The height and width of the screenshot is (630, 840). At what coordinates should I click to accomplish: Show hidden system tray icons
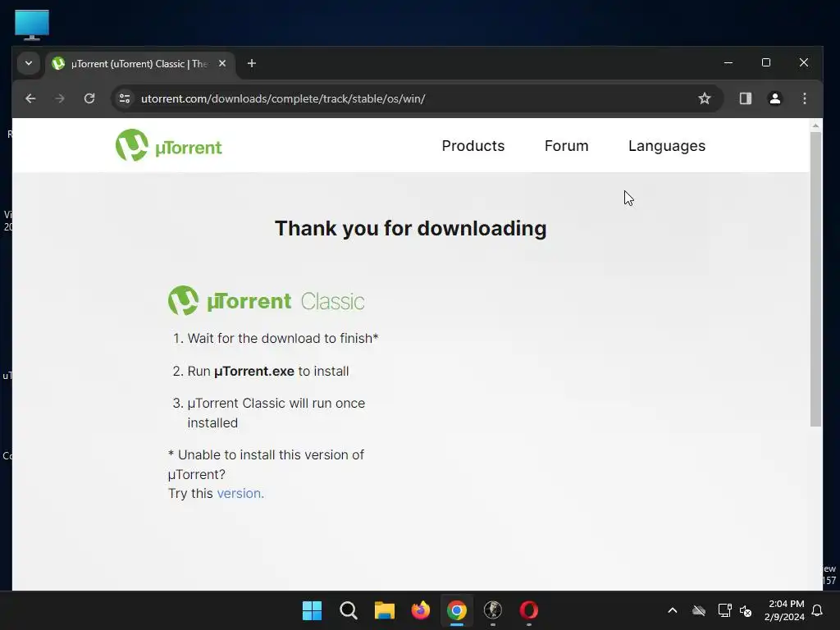[673, 610]
